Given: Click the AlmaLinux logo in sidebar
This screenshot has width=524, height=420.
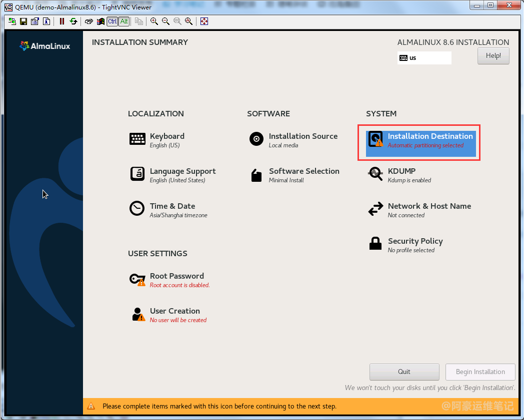Looking at the screenshot, I should [x=45, y=46].
